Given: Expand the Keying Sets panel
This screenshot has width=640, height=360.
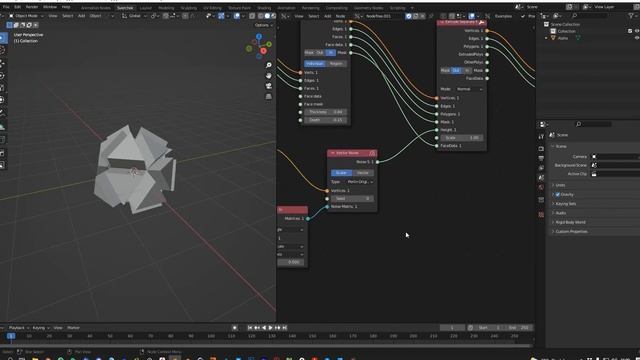Looking at the screenshot, I should [x=566, y=204].
